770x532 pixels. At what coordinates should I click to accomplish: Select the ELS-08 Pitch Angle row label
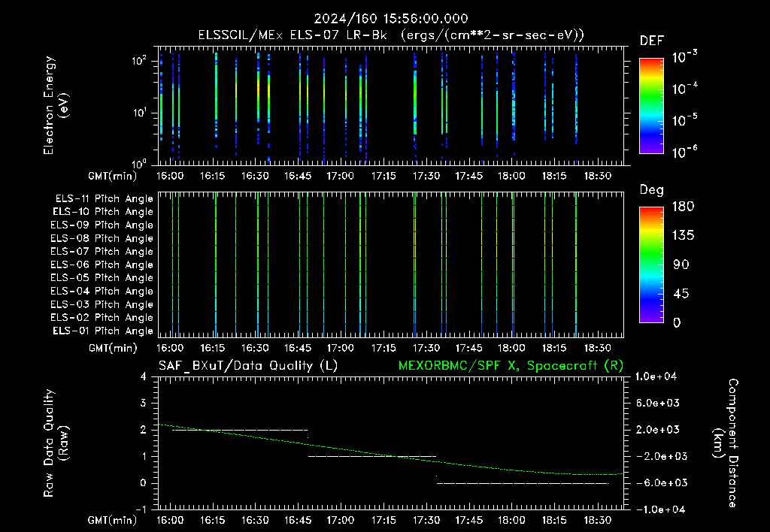[102, 238]
